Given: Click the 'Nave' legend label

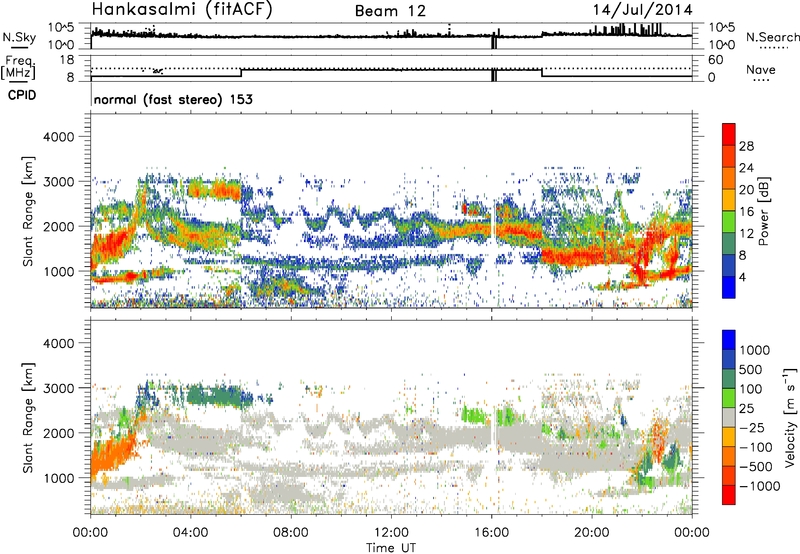Looking at the screenshot, I should coord(761,69).
